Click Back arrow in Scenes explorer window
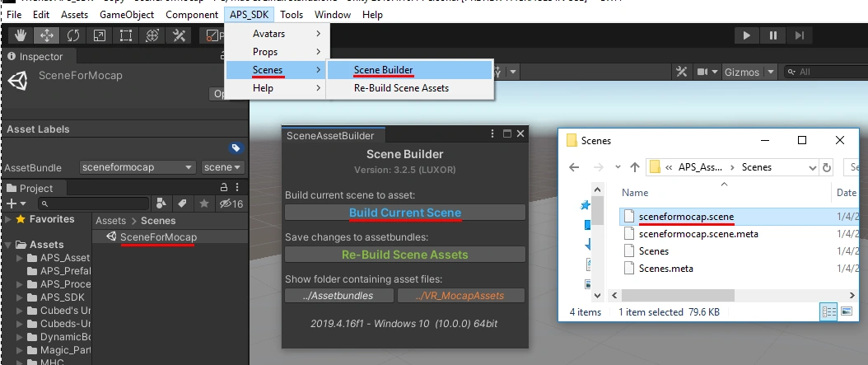The image size is (868, 365). (574, 167)
